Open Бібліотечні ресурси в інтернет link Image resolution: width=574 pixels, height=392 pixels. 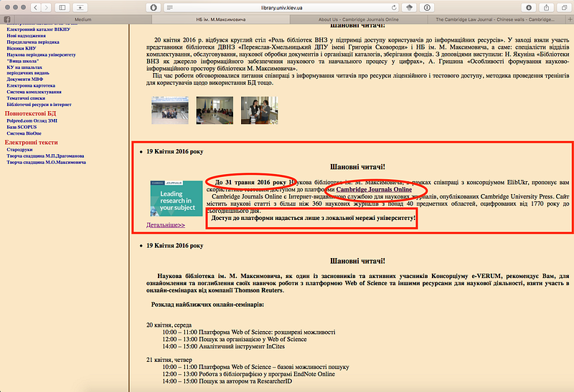39,104
